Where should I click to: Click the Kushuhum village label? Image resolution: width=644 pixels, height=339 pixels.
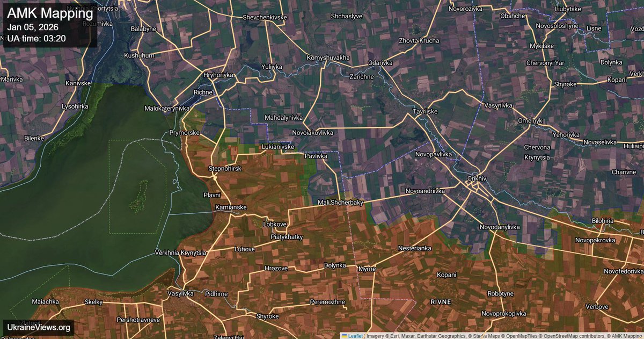click(139, 55)
